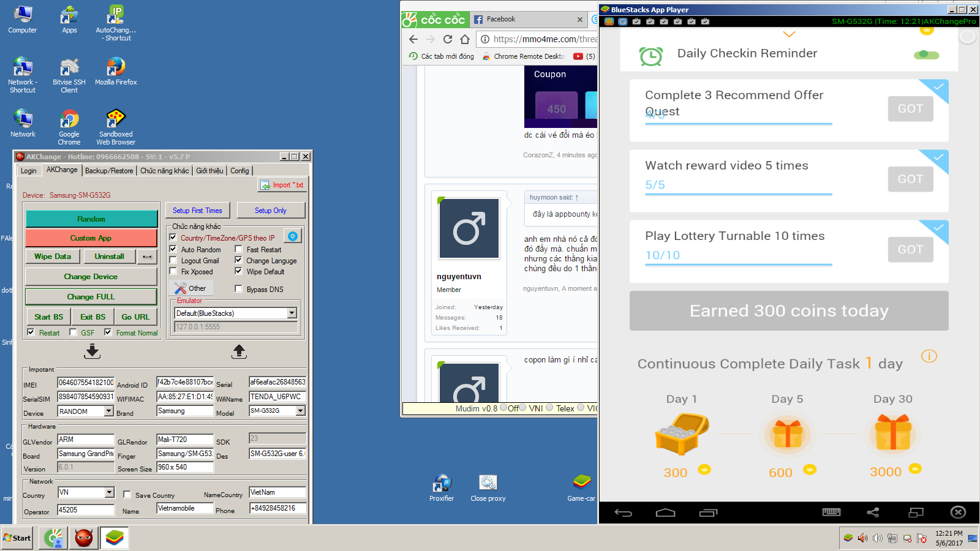Uncheck the Auto Random checkbox

173,249
